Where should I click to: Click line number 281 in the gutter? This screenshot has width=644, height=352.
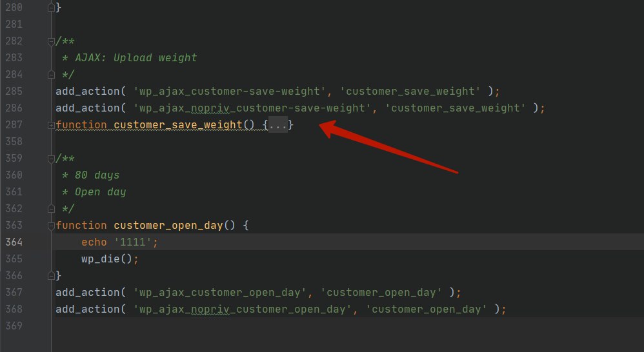(14, 24)
